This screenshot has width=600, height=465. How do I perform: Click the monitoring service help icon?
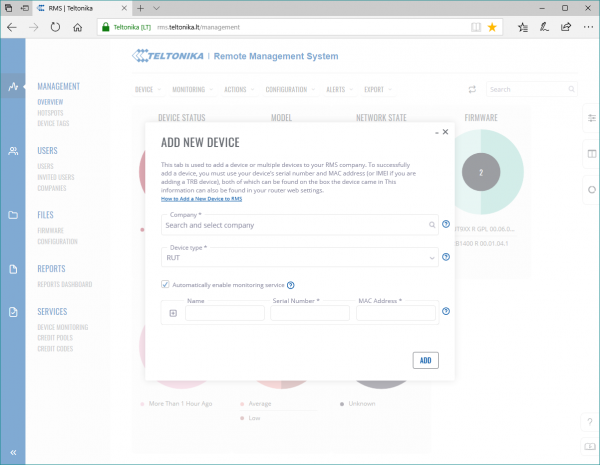[x=290, y=285]
